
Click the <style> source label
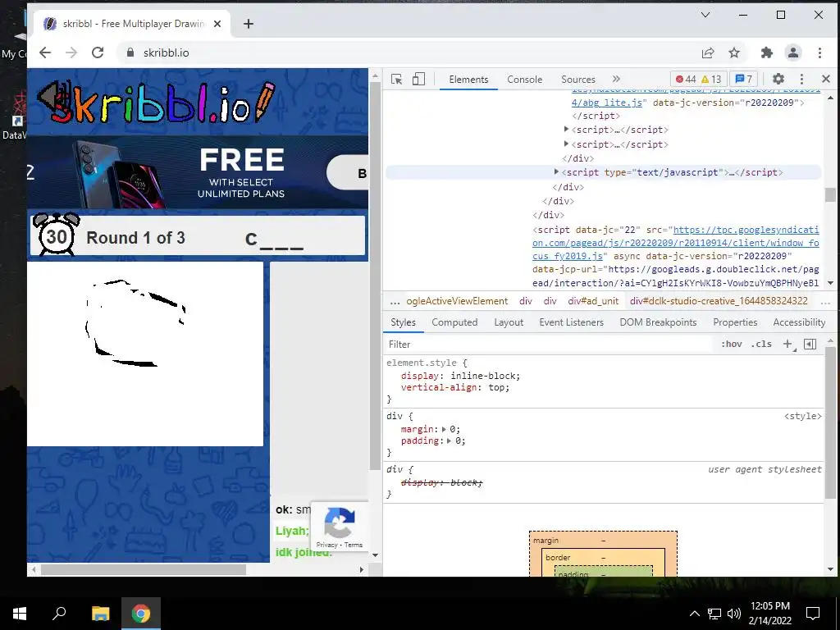click(x=802, y=416)
